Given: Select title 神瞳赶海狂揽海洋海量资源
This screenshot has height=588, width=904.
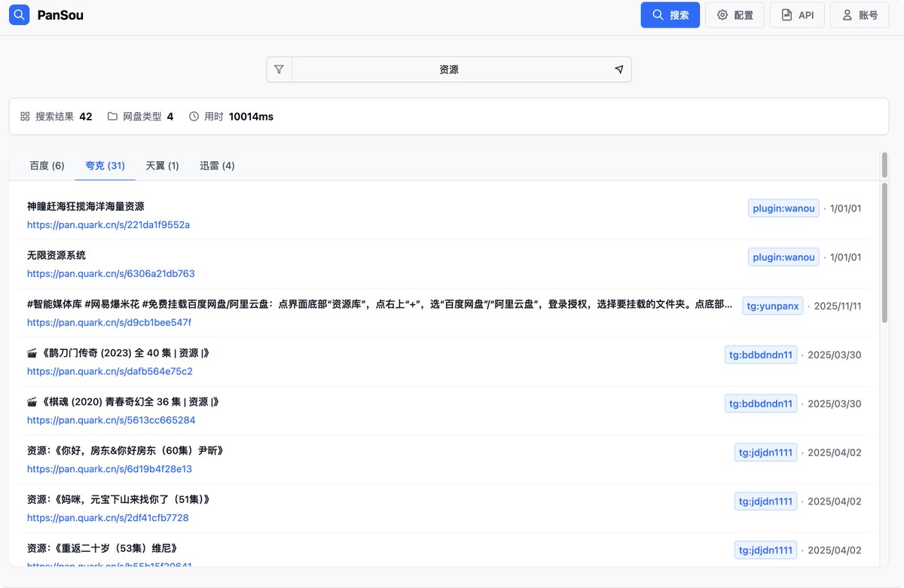Looking at the screenshot, I should pos(86,206).
